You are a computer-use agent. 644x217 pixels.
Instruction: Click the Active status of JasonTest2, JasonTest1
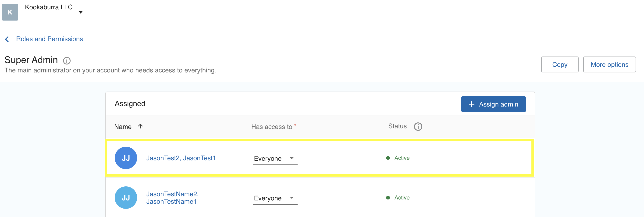coord(402,158)
